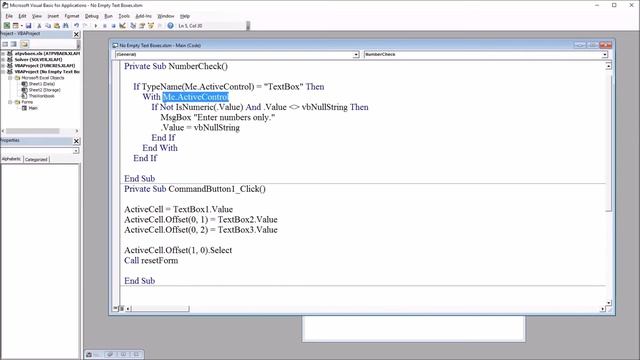Collapse VBAProject (No Empty Text Boxes) node
This screenshot has width=640, height=360.
3,72
